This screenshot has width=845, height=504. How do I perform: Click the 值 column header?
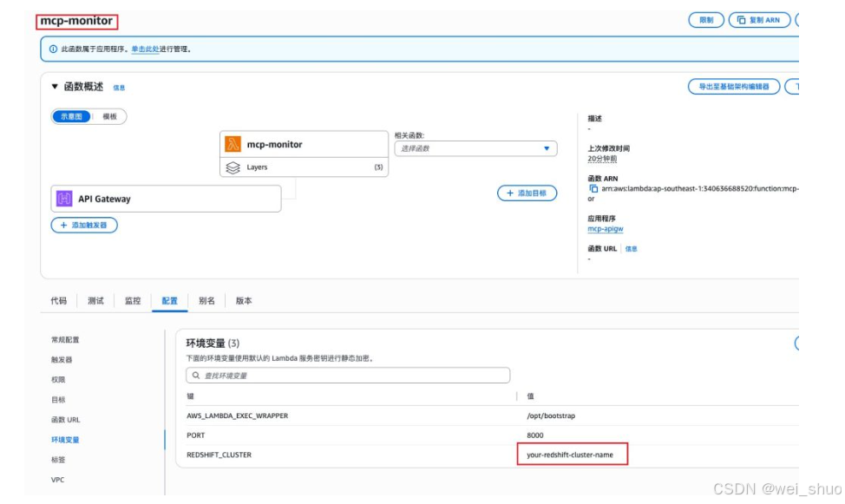[530, 396]
